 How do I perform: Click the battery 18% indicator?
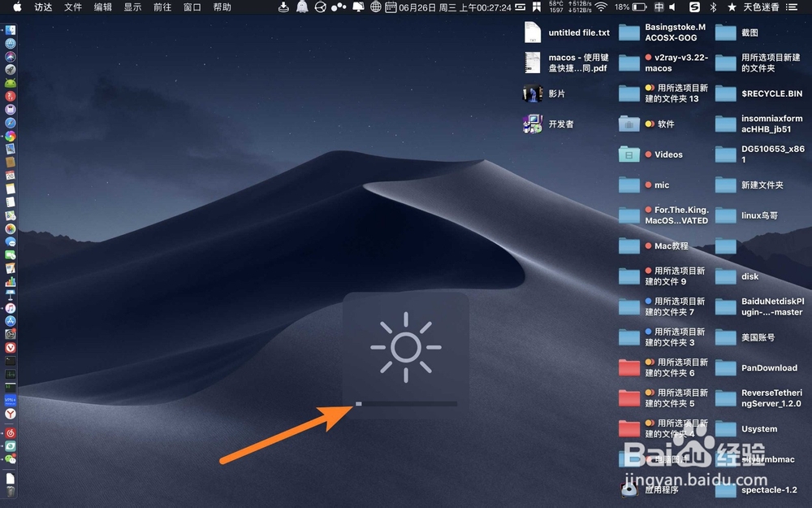tap(630, 7)
